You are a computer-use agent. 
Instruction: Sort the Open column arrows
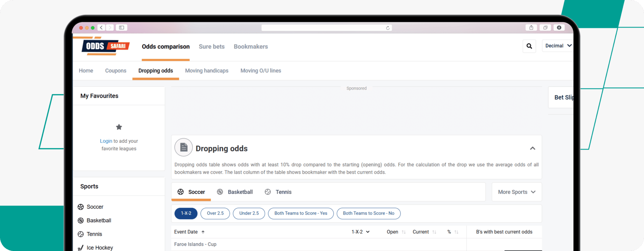tap(404, 232)
